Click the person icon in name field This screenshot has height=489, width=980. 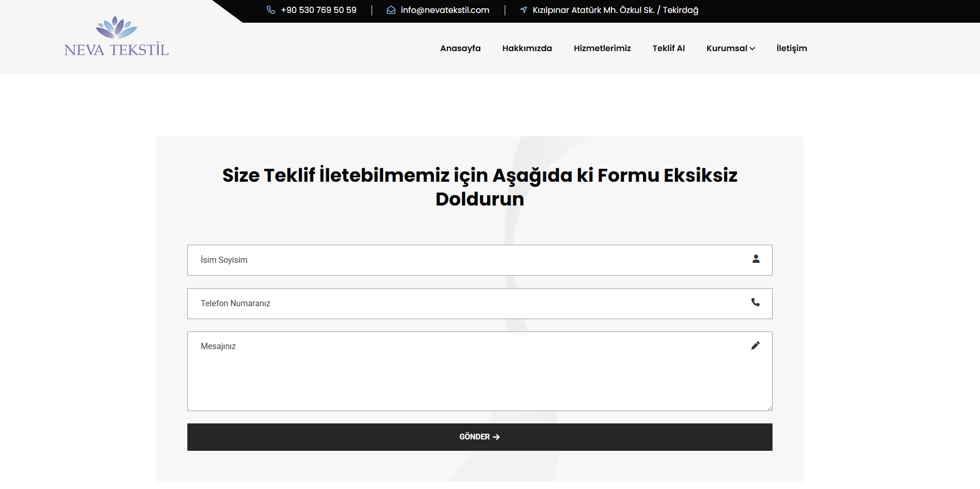[756, 259]
